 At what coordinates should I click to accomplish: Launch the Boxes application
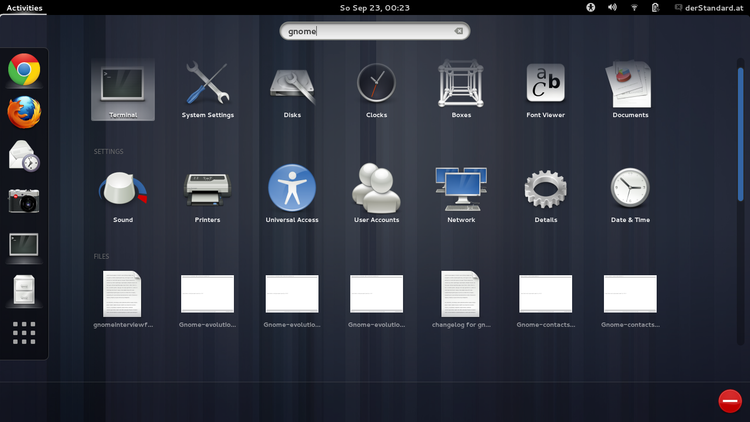461,89
